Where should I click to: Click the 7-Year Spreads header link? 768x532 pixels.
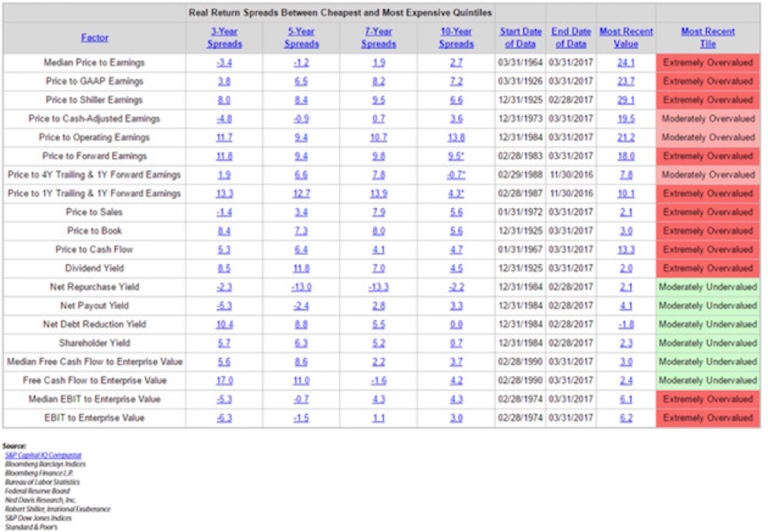click(x=378, y=38)
